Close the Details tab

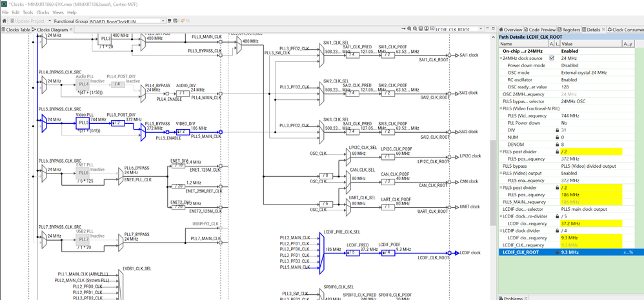point(603,29)
